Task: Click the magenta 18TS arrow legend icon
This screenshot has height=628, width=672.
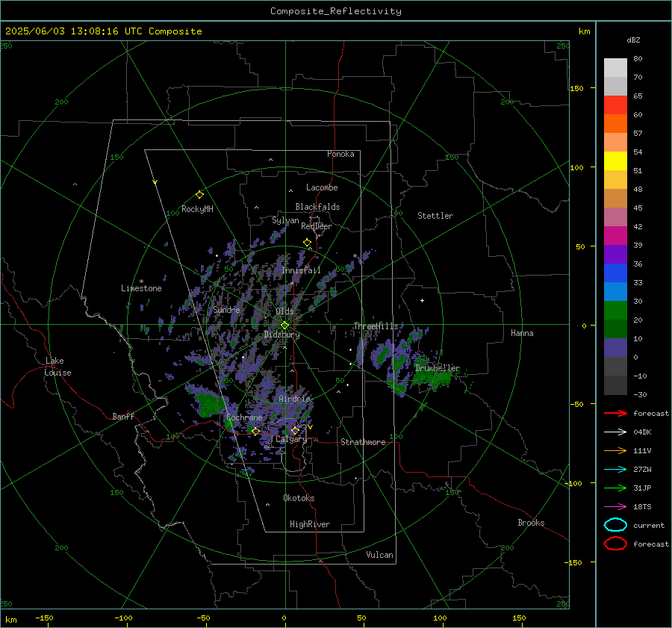Action: click(x=615, y=507)
